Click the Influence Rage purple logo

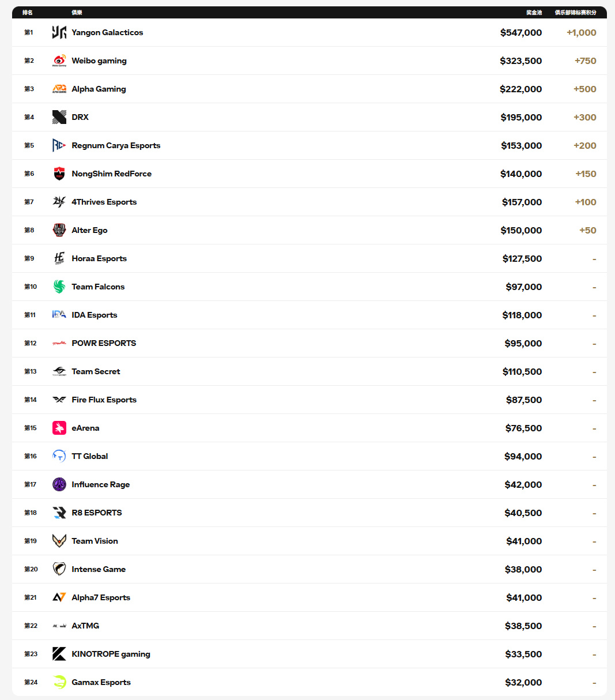pos(59,484)
